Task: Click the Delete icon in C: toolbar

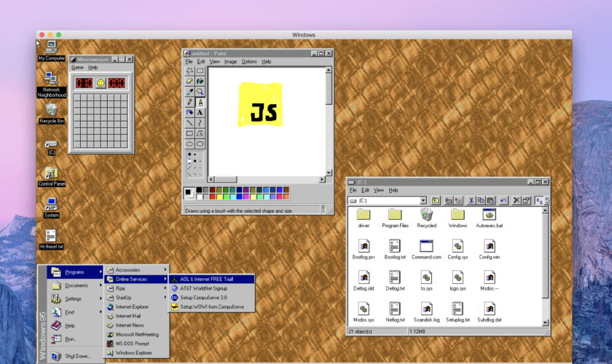Action: point(516,200)
